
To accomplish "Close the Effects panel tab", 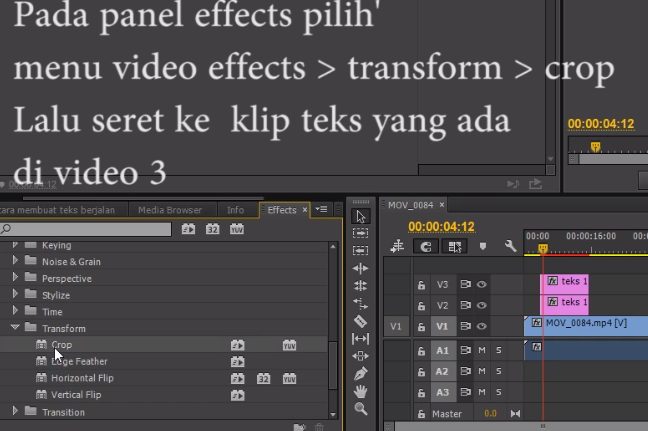I will (x=305, y=210).
